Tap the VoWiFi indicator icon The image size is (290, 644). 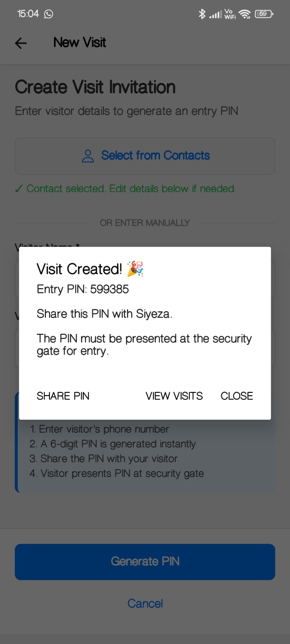230,13
